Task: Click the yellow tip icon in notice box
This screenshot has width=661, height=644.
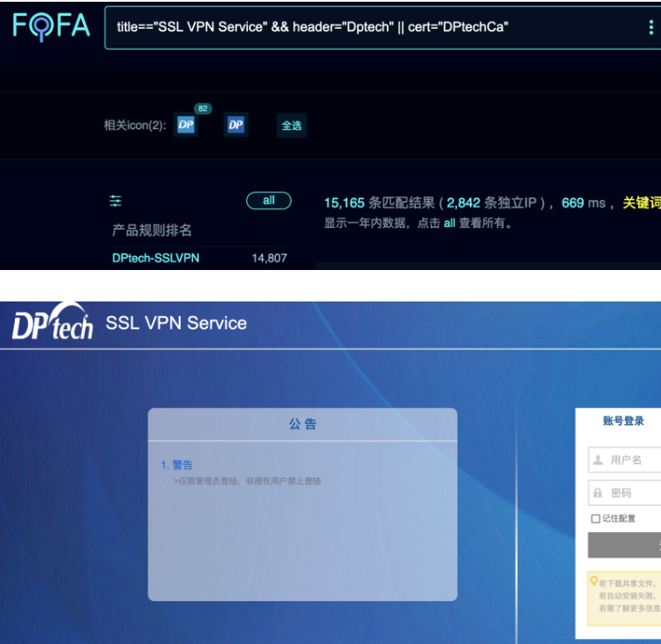Action: click(x=594, y=580)
